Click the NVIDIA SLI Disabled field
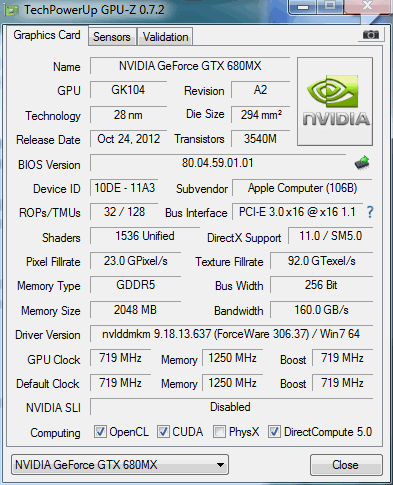This screenshot has height=485, width=393. [x=231, y=407]
